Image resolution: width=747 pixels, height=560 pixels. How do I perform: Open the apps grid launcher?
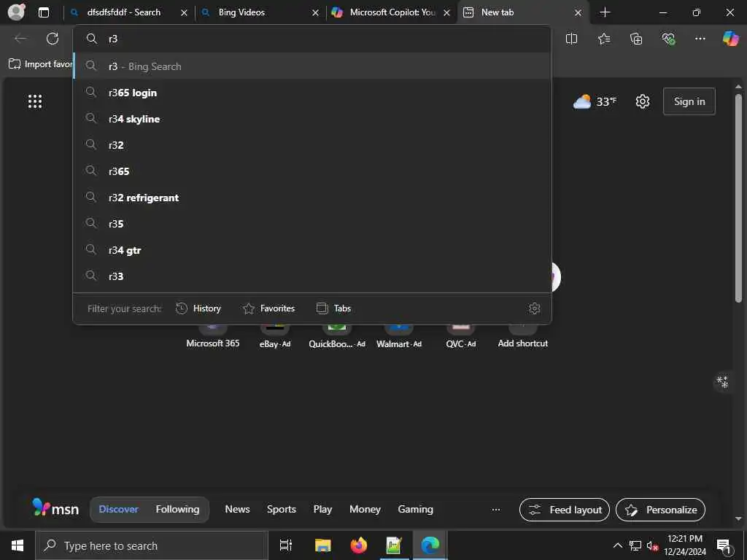35,101
